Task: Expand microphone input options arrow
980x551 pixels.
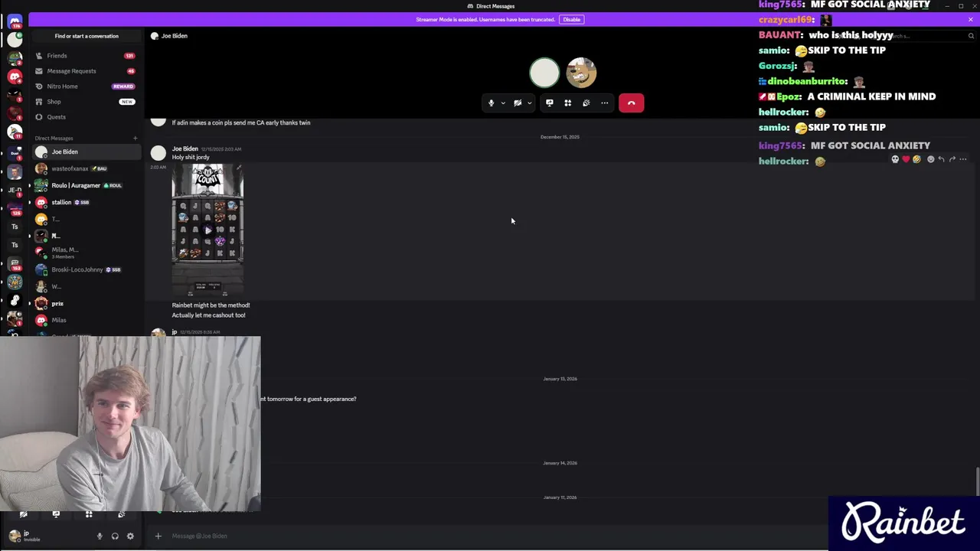Action: (502, 103)
